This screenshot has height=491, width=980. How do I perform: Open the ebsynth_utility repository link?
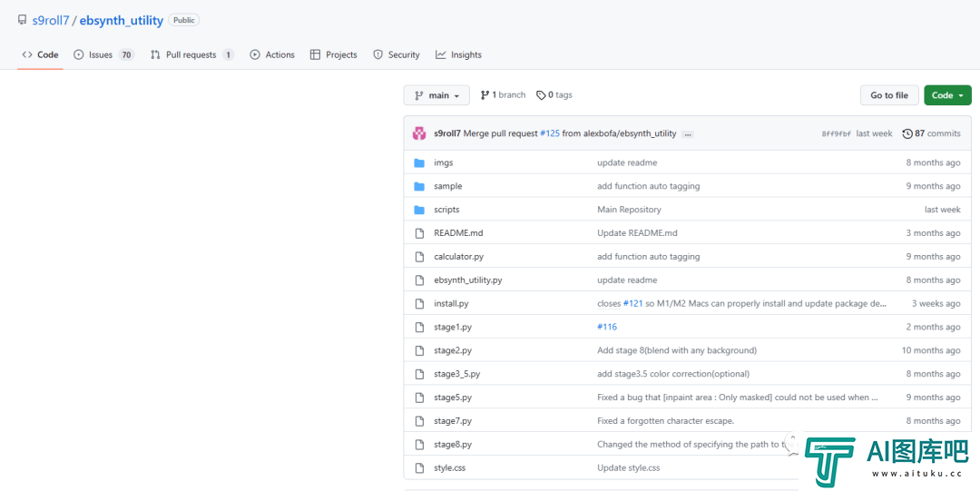[122, 21]
